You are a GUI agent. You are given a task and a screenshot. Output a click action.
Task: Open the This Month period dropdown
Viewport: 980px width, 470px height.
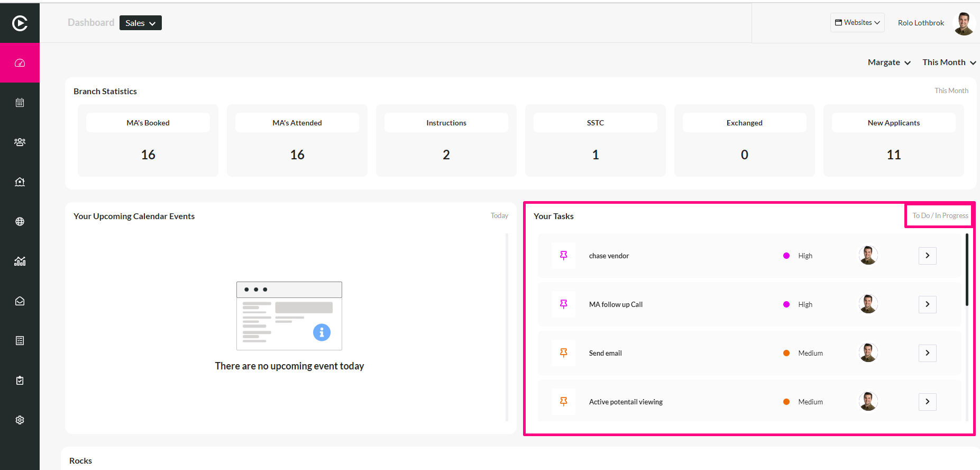[949, 62]
